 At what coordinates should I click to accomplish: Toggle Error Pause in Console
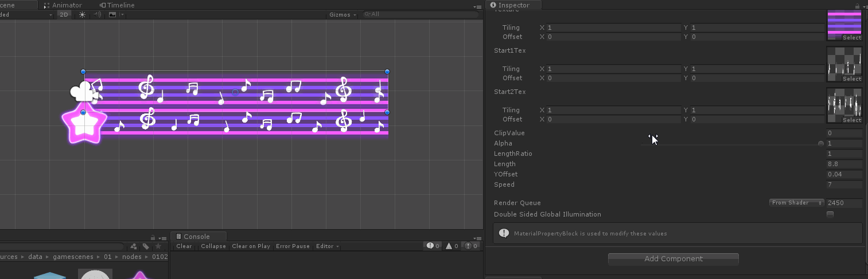[293, 246]
